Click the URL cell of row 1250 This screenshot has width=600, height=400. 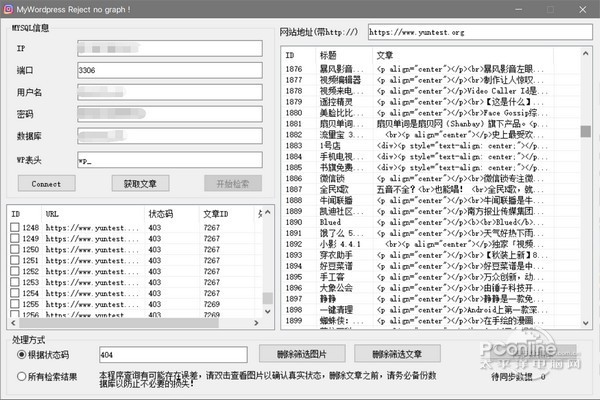(x=92, y=250)
